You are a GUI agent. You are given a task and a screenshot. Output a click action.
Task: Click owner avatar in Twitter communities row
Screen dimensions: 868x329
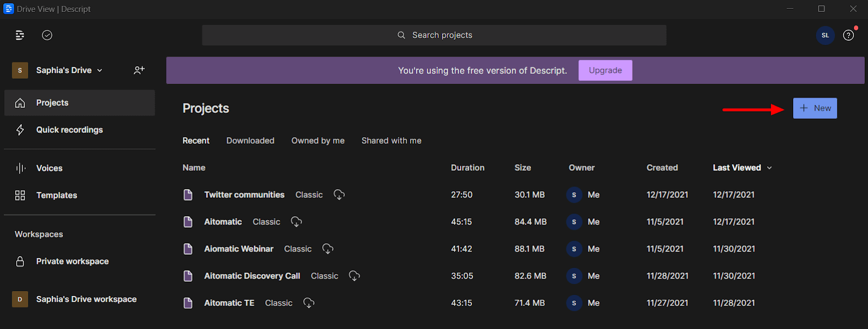[574, 195]
